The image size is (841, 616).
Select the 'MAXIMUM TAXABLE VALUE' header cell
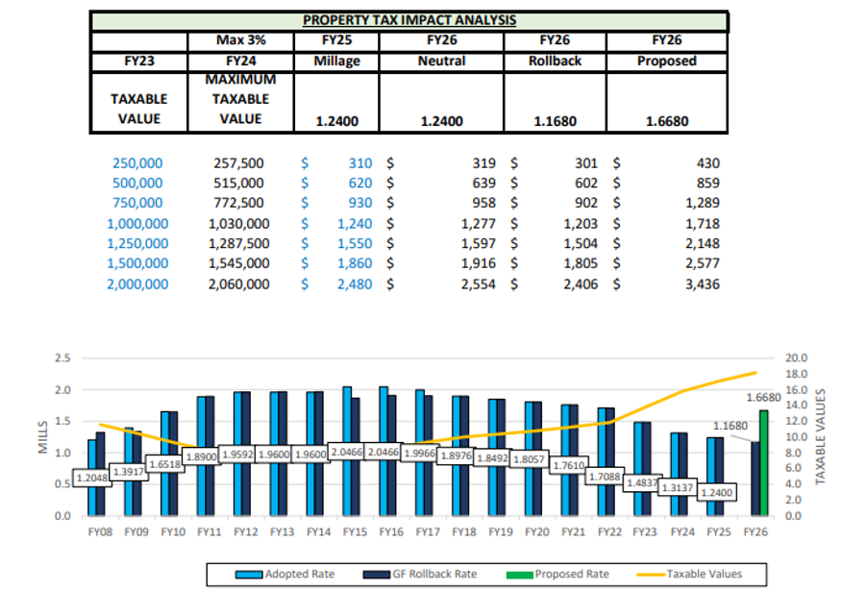[x=241, y=100]
